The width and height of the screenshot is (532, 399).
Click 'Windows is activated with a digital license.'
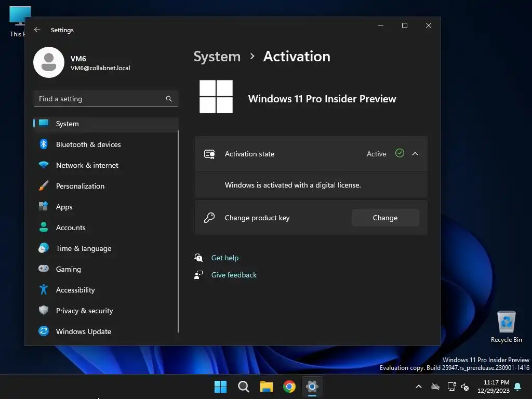(293, 185)
